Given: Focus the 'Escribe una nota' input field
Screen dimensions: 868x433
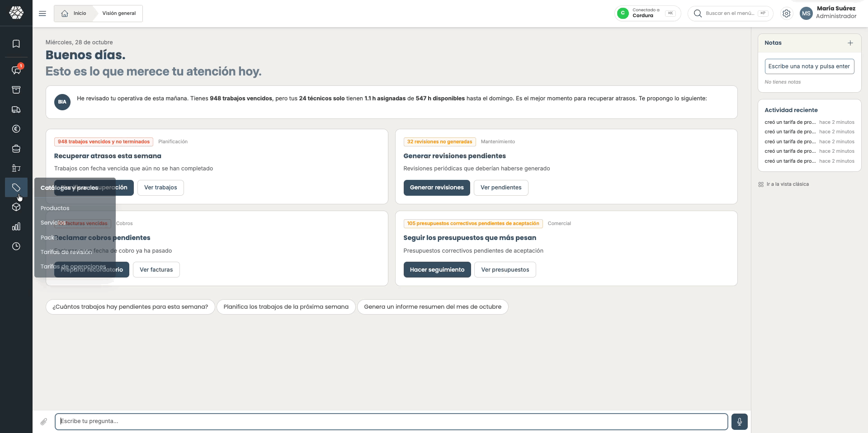Looking at the screenshot, I should 809,66.
